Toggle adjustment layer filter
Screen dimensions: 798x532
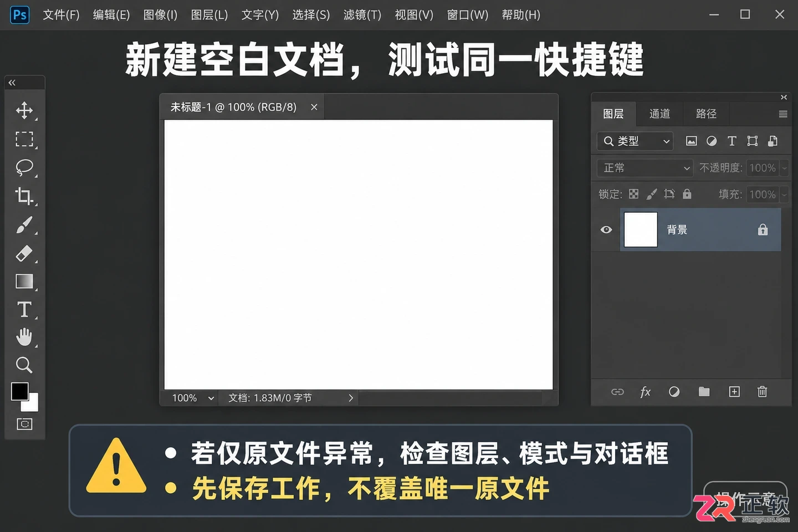pos(712,141)
